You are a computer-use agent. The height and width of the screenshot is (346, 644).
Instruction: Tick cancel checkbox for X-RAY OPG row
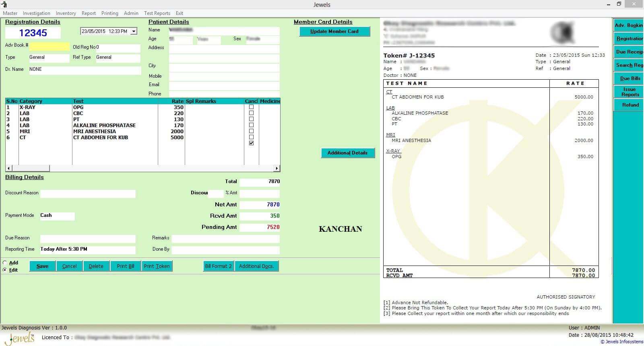click(251, 107)
